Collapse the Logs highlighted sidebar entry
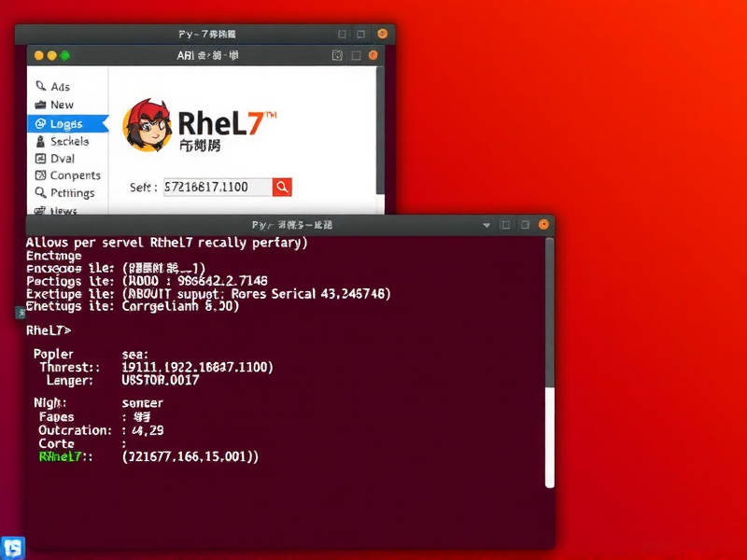The height and width of the screenshot is (560, 747). click(63, 123)
